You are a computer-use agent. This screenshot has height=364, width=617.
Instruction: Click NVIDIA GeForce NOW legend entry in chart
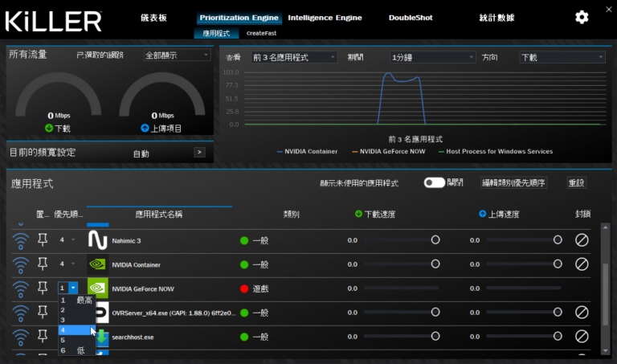(x=389, y=152)
